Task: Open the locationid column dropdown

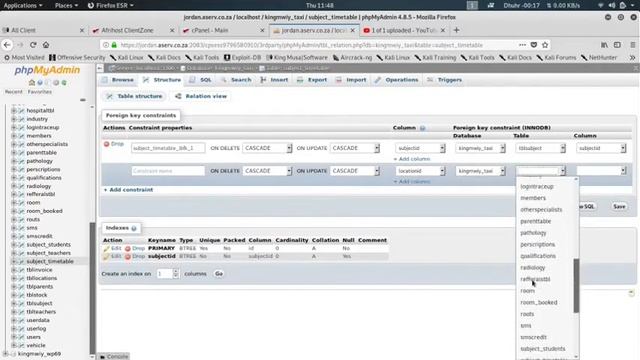Action: 420,171
